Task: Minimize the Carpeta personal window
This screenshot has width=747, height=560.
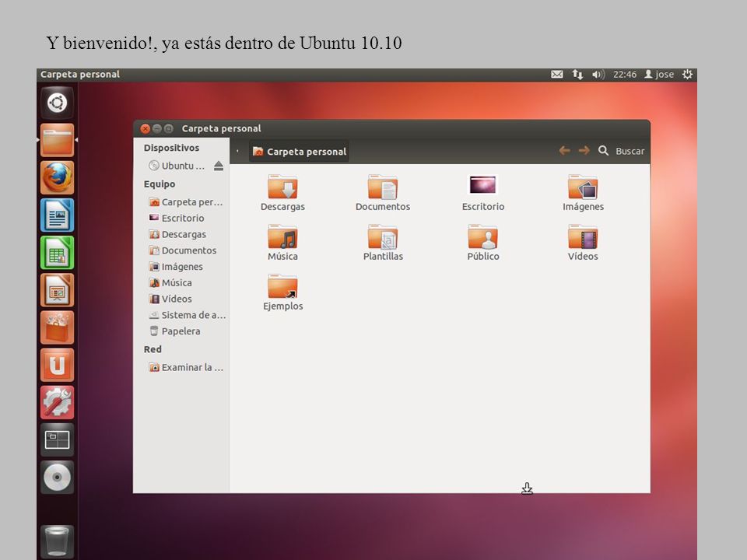Action: (156, 128)
